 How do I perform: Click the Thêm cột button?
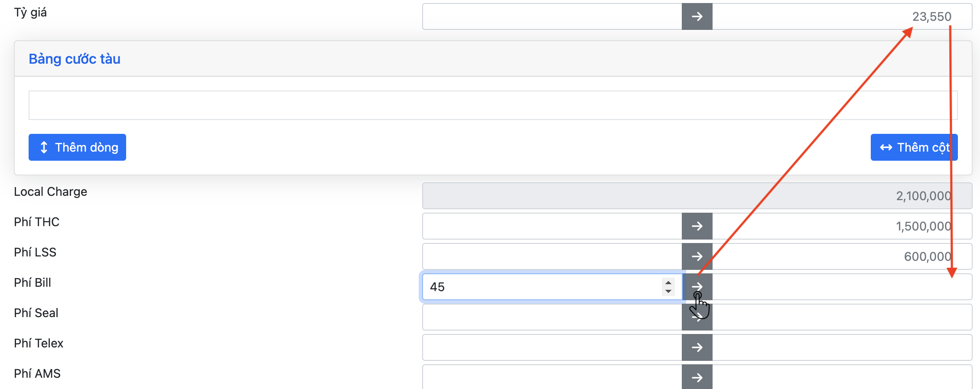tap(914, 147)
